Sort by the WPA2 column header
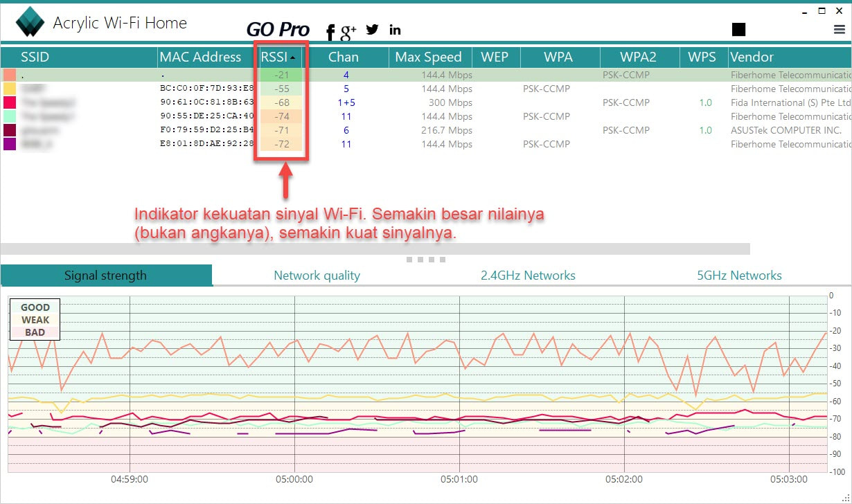Image resolution: width=852 pixels, height=504 pixels. coord(639,57)
